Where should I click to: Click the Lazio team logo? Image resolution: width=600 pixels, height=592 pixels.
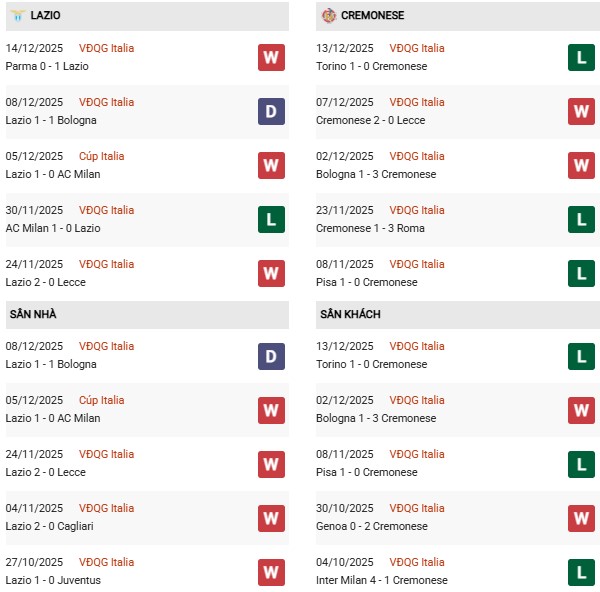[x=17, y=16]
